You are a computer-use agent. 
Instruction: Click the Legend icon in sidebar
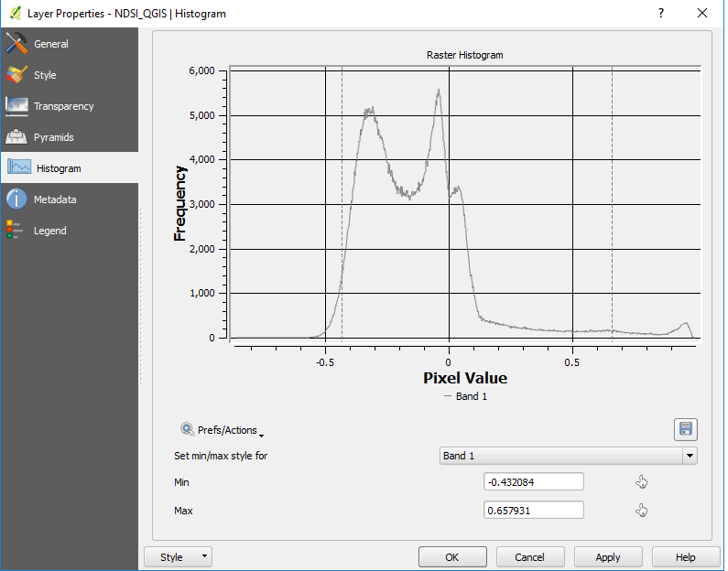click(17, 231)
